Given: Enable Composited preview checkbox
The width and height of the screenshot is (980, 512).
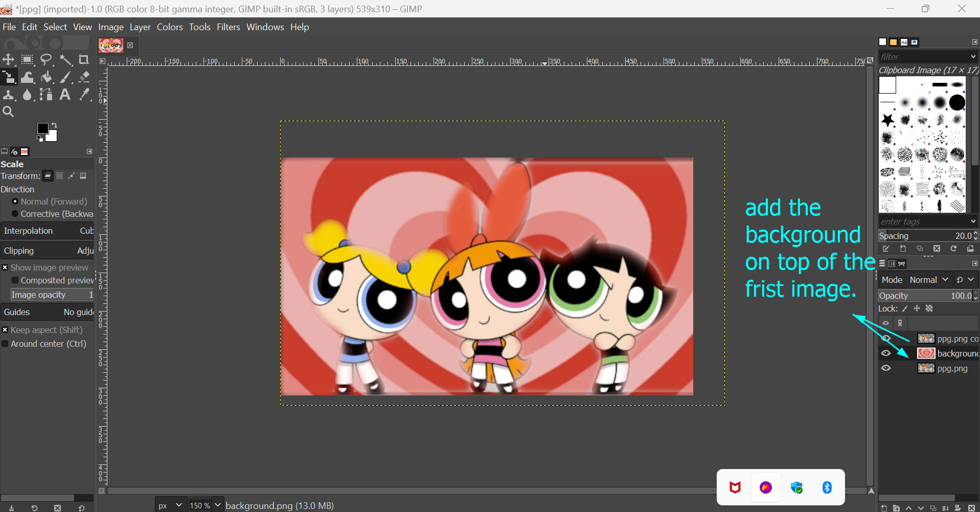Looking at the screenshot, I should pos(15,280).
